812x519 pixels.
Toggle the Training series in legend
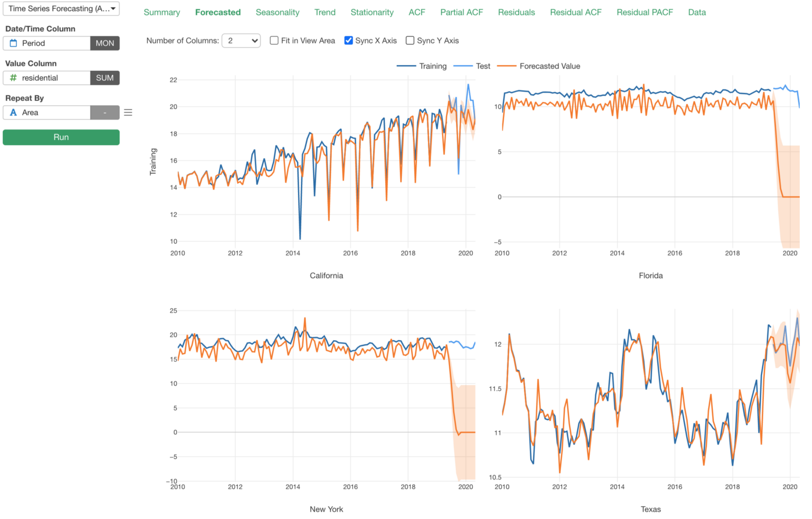pyautogui.click(x=422, y=66)
